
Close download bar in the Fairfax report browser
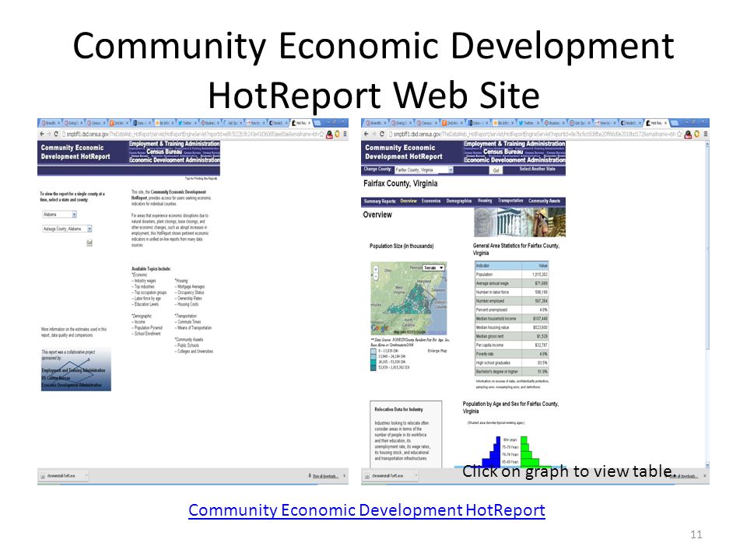[x=705, y=476]
